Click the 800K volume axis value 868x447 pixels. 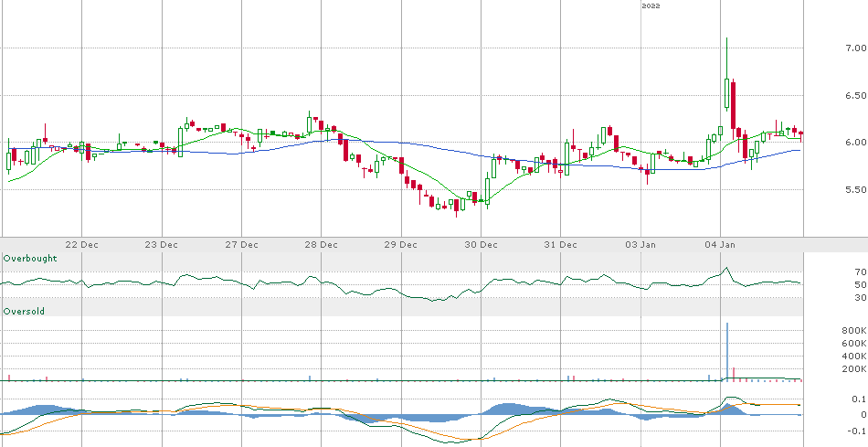point(853,331)
